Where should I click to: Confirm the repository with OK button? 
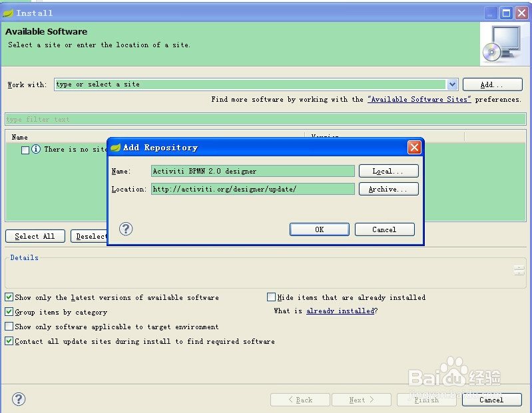tap(320, 229)
